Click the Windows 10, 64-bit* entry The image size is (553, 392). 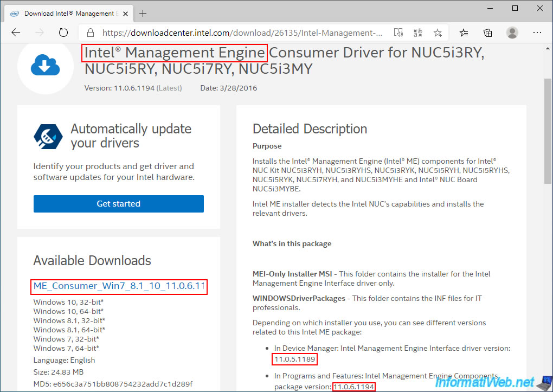pyautogui.click(x=68, y=311)
